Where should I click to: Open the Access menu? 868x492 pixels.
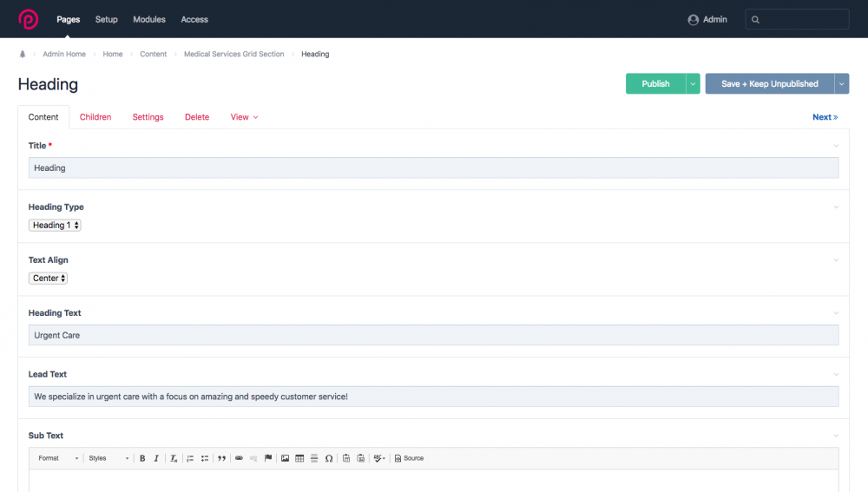click(194, 19)
